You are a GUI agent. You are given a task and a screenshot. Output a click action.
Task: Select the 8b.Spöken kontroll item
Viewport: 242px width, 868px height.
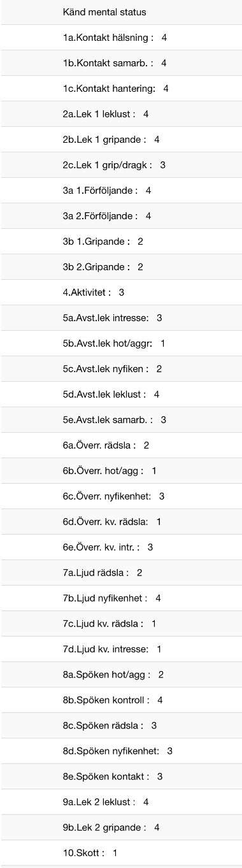point(121,700)
